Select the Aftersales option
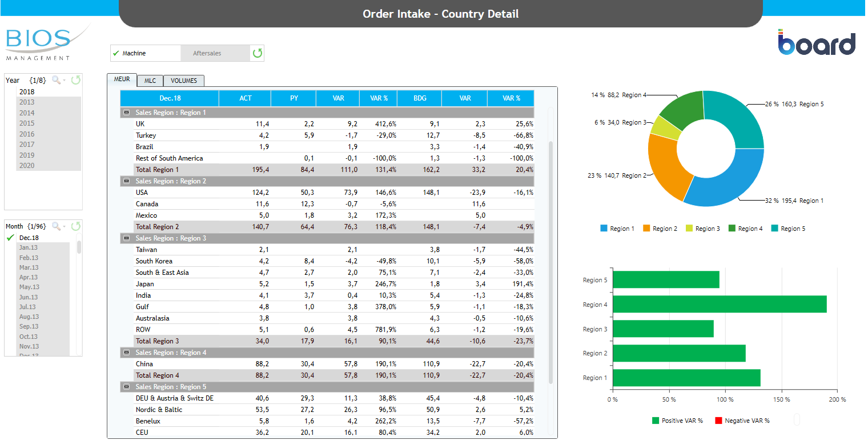Viewport: 868px width, 440px height. 207,53
